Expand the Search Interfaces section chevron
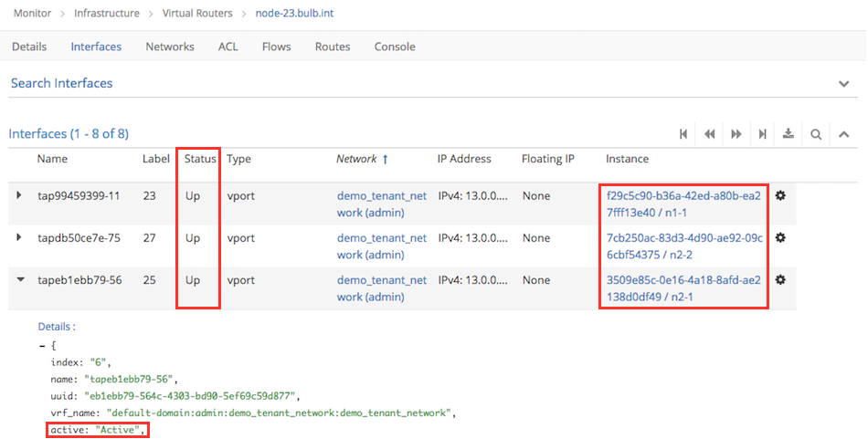The height and width of the screenshot is (439, 868). 843,84
